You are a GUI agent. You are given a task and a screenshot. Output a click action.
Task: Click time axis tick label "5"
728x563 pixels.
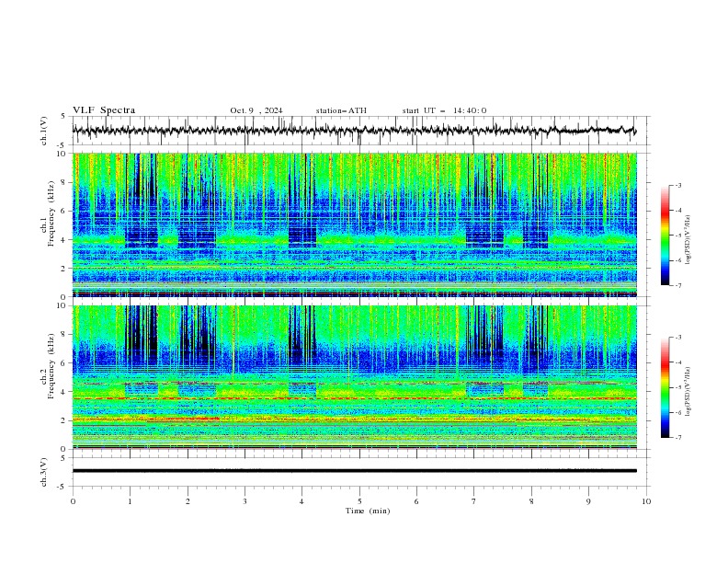(359, 501)
